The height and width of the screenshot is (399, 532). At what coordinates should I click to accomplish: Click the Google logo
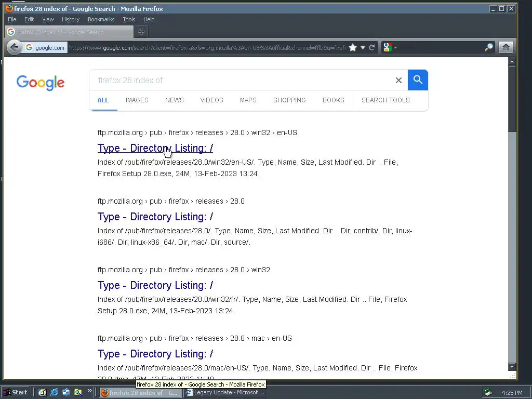tap(41, 83)
